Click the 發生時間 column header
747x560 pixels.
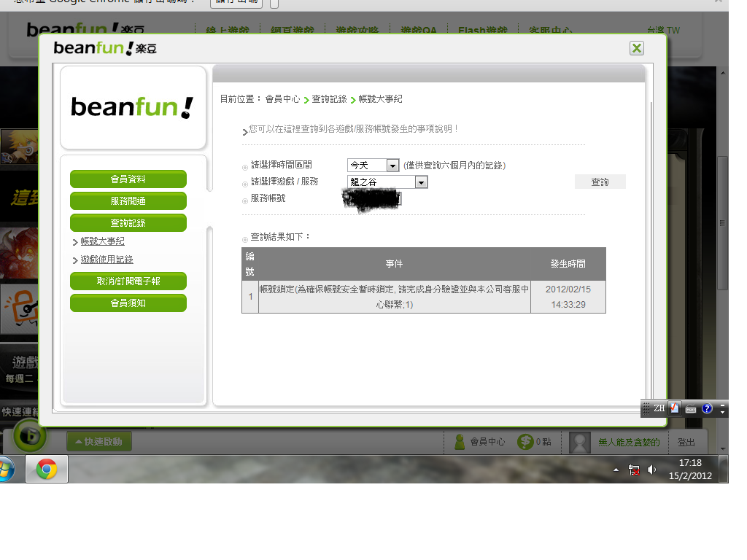[568, 264]
